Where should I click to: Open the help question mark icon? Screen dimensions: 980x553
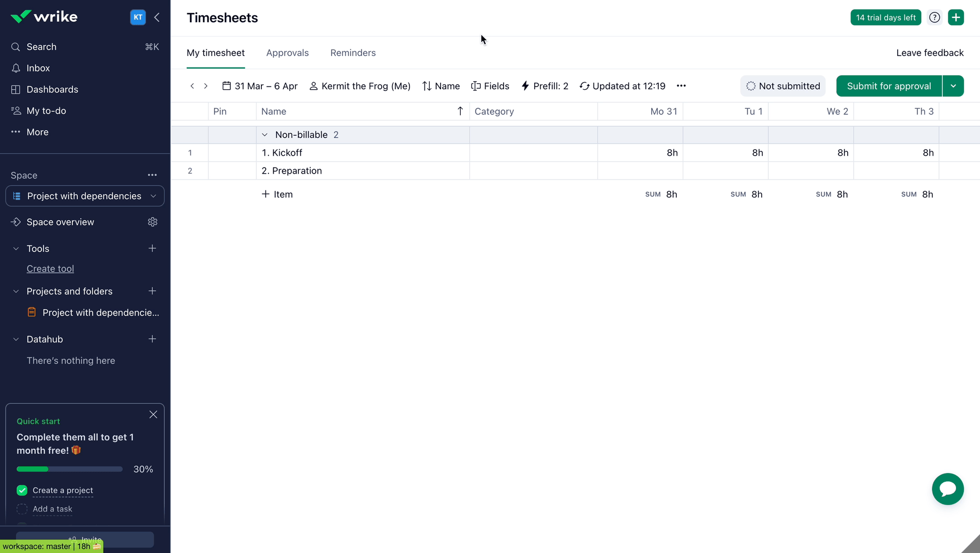click(x=935, y=17)
